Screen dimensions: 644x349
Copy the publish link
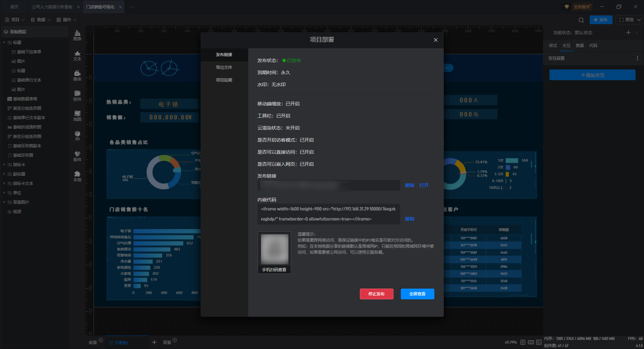(x=409, y=185)
